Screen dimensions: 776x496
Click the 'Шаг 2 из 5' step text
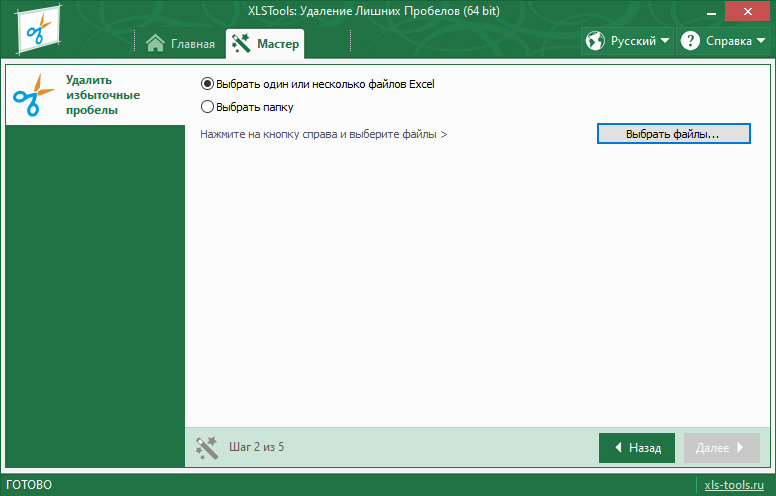pyautogui.click(x=256, y=447)
